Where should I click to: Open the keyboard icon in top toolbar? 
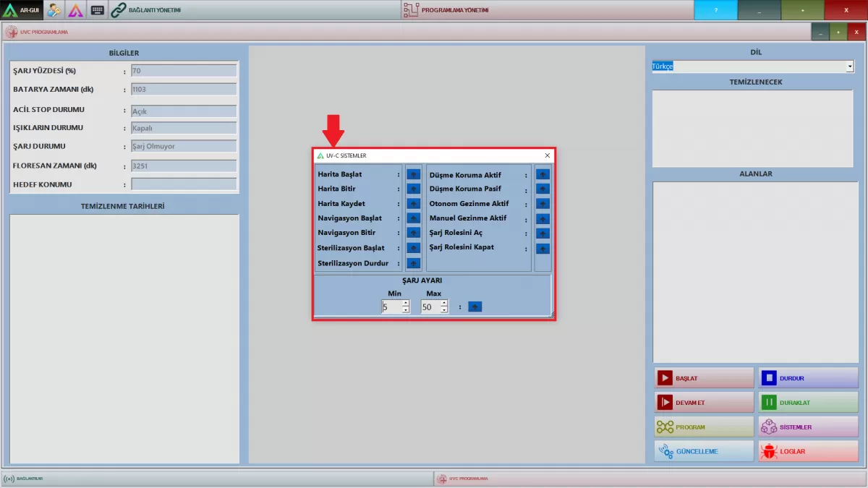tap(98, 10)
